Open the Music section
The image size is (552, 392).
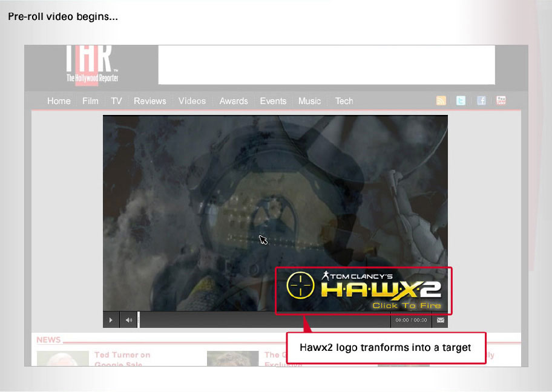click(309, 101)
